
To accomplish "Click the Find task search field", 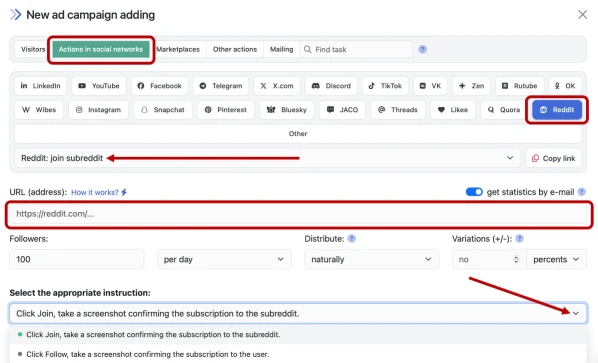I will point(356,49).
